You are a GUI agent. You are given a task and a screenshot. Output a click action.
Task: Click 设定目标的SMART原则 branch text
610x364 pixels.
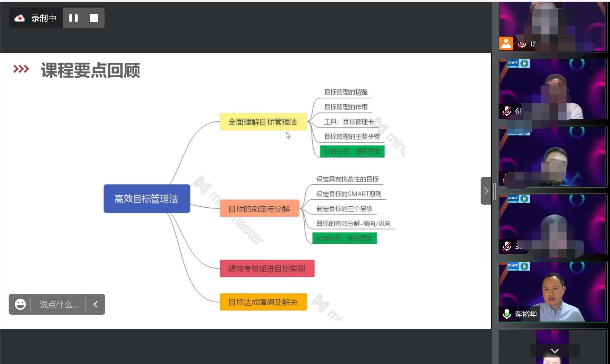coord(349,194)
